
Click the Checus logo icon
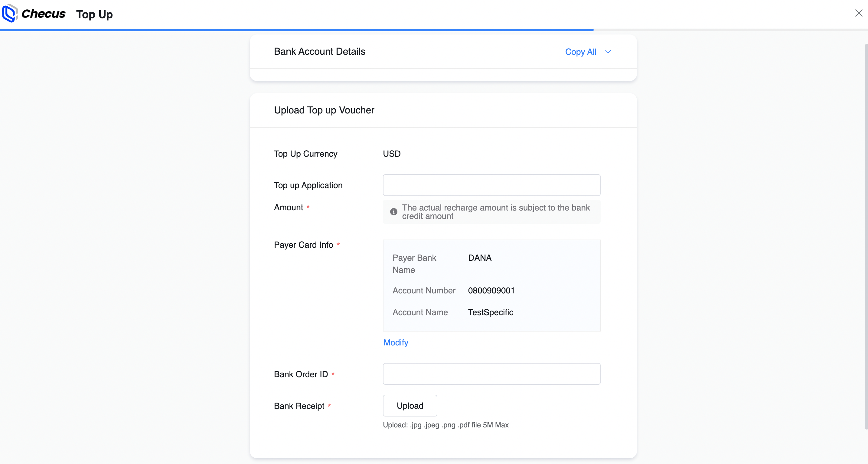tap(9, 14)
